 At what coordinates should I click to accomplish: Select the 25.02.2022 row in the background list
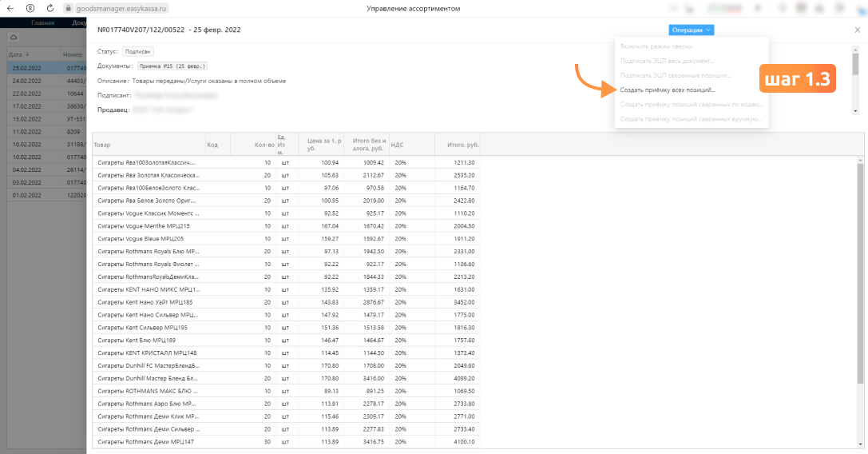pos(46,68)
